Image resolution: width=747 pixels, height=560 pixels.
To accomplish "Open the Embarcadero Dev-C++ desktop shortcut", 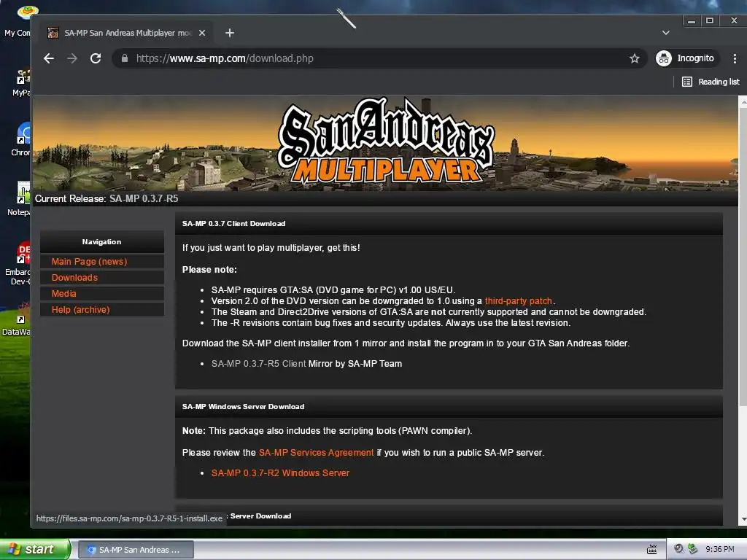I will tap(19, 263).
